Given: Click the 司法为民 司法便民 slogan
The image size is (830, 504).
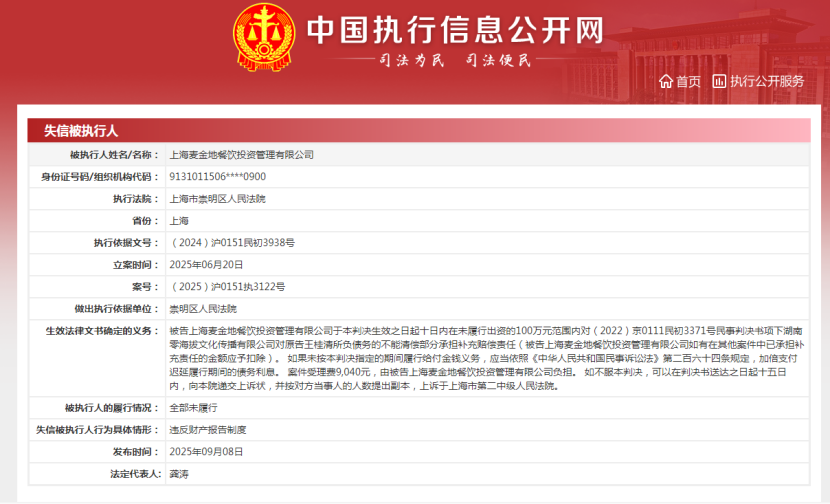Looking at the screenshot, I should coord(455,60).
